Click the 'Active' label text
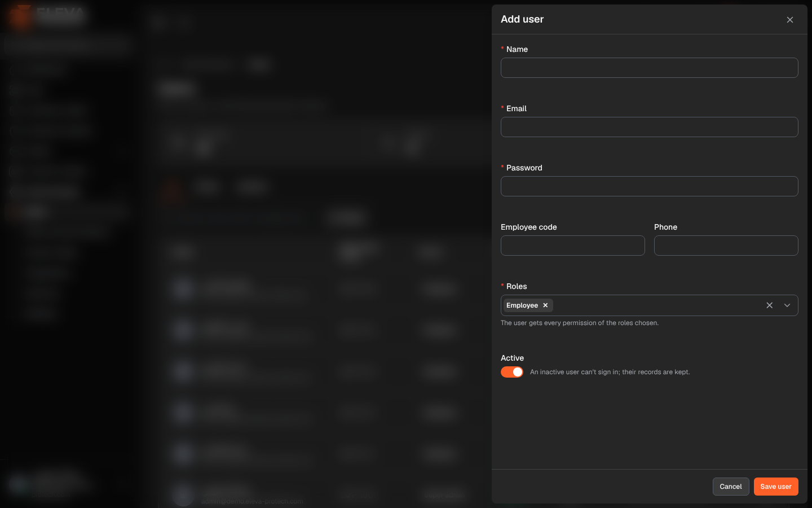This screenshot has width=812, height=508. pos(512,358)
